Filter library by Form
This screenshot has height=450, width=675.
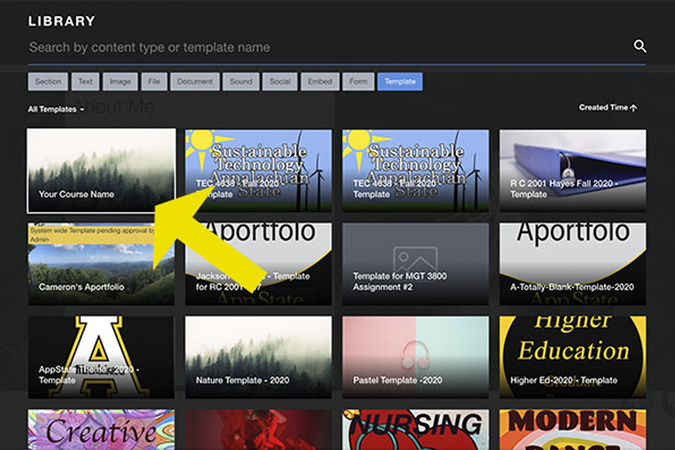pyautogui.click(x=358, y=81)
